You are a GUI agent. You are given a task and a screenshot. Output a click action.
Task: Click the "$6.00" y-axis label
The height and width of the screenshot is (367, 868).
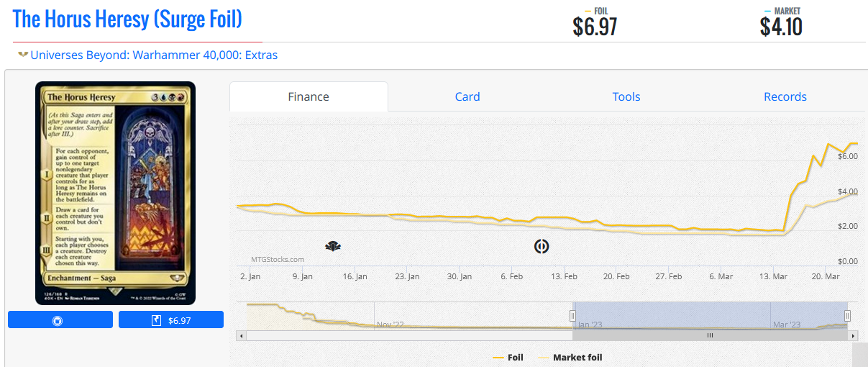[x=847, y=156]
